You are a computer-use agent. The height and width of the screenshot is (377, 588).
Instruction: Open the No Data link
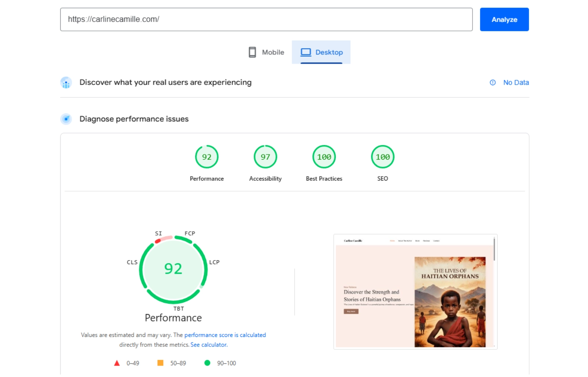[516, 82]
